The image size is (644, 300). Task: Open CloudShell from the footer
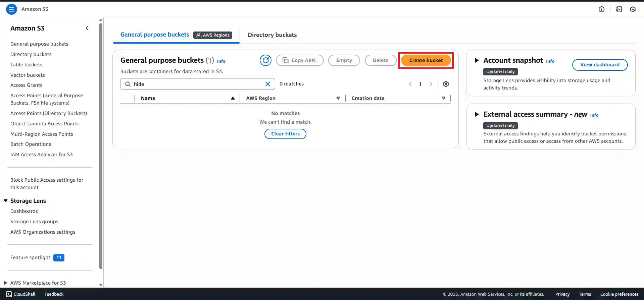click(x=21, y=294)
